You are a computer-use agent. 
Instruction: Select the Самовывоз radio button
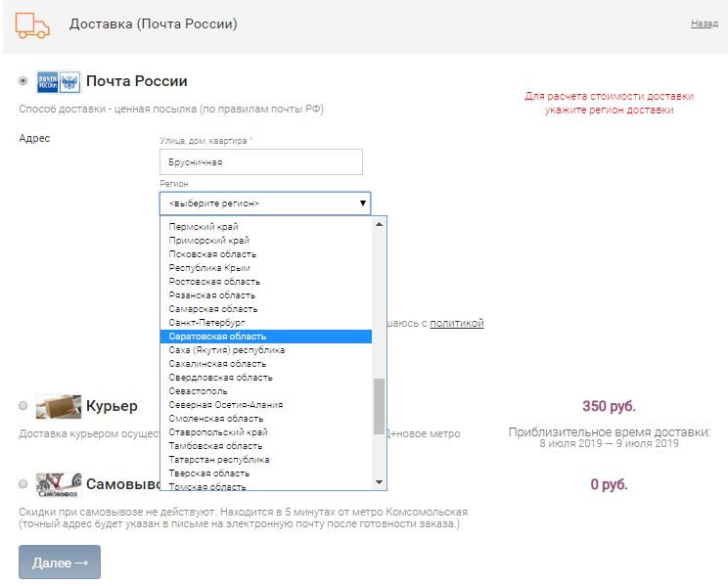[x=23, y=484]
